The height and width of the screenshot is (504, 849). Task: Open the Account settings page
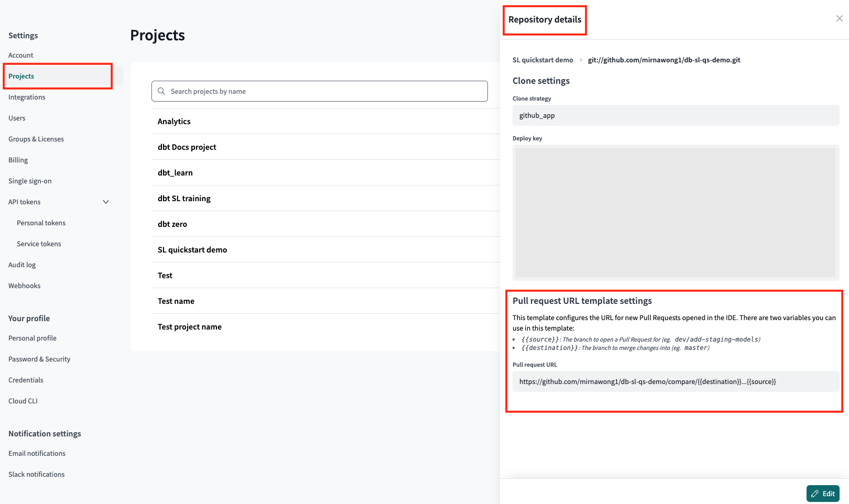click(x=20, y=55)
